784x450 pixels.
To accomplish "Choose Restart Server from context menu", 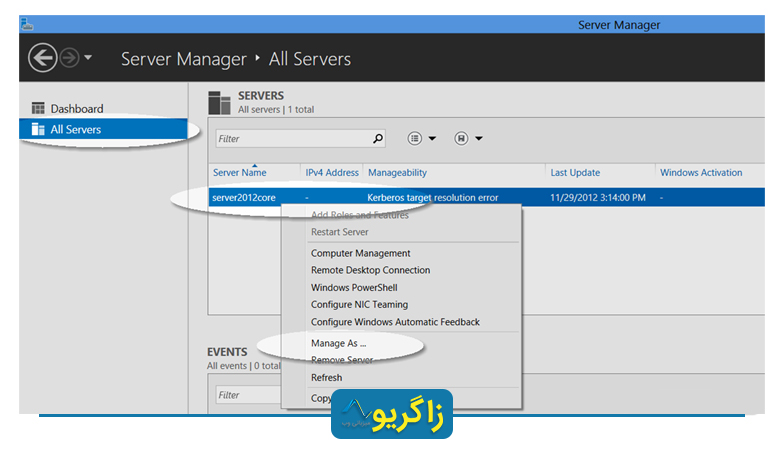I will click(340, 232).
